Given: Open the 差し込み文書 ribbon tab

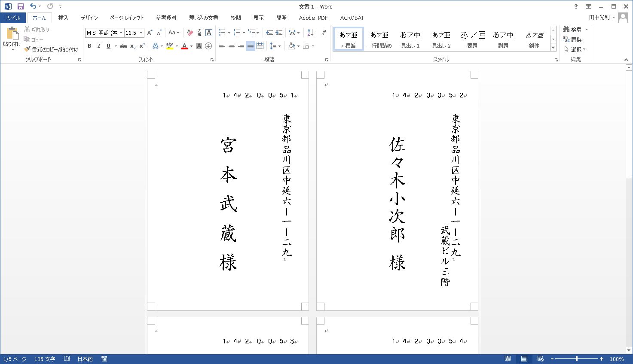Looking at the screenshot, I should 203,18.
